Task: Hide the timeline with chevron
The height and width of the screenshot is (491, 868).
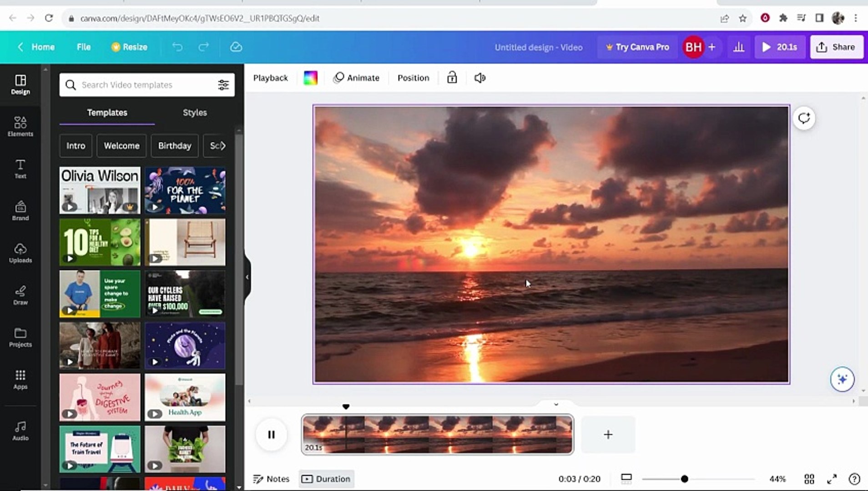Action: pyautogui.click(x=556, y=404)
